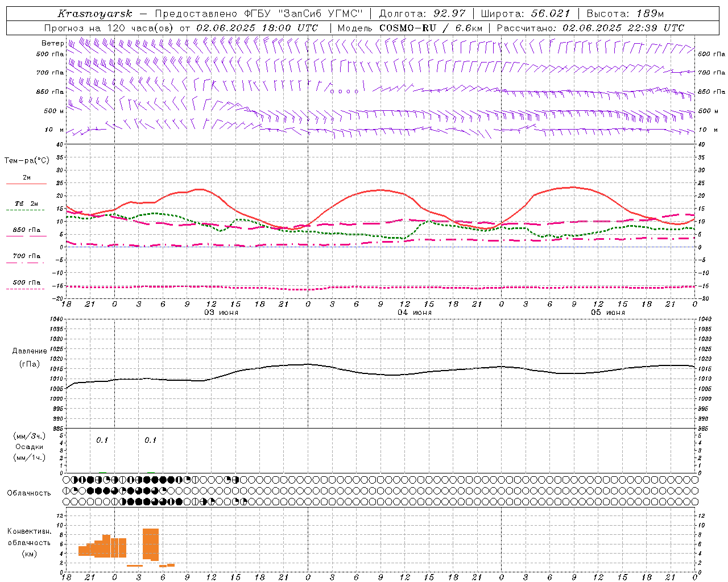Click the 'Ветер' wind panel label
This screenshot has width=728, height=582.
click(x=53, y=43)
